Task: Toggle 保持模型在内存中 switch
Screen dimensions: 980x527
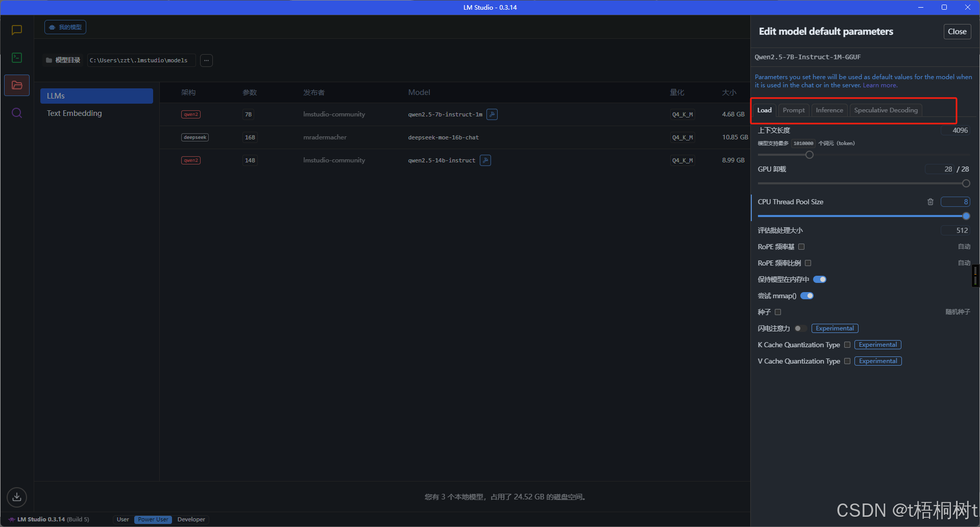Action: 820,279
